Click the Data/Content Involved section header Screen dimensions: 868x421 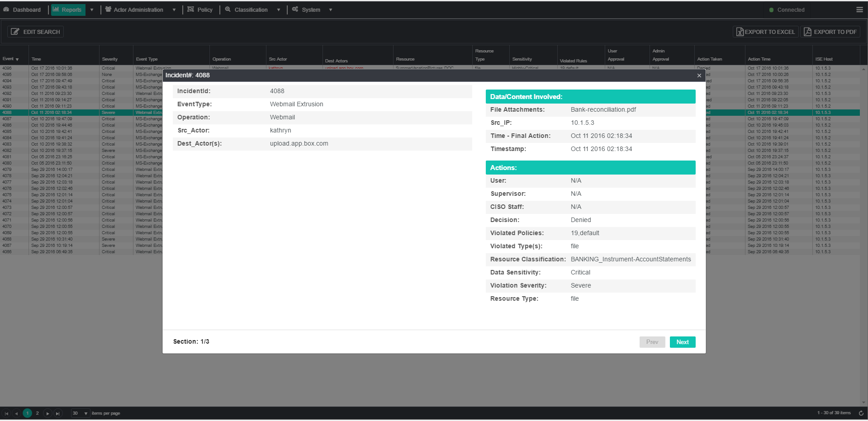pyautogui.click(x=591, y=97)
